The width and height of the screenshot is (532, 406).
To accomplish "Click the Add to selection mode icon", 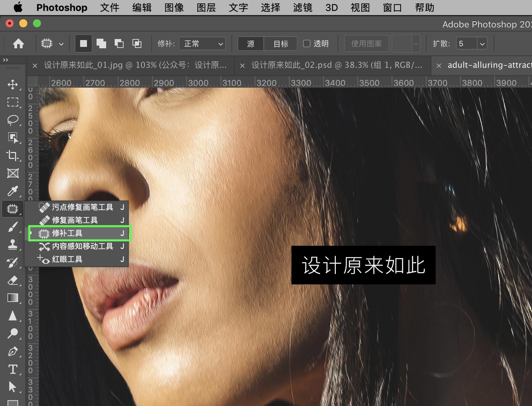I will 101,43.
